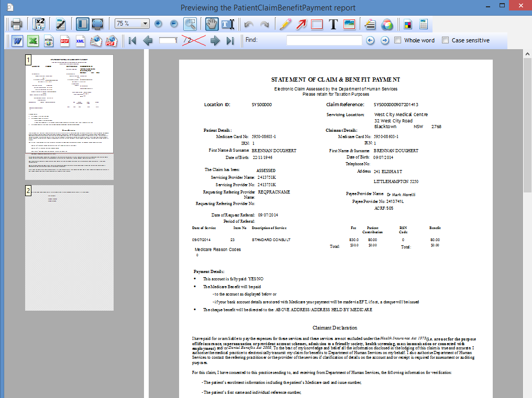Export report to Word
This screenshot has height=398, width=532.
click(x=17, y=41)
